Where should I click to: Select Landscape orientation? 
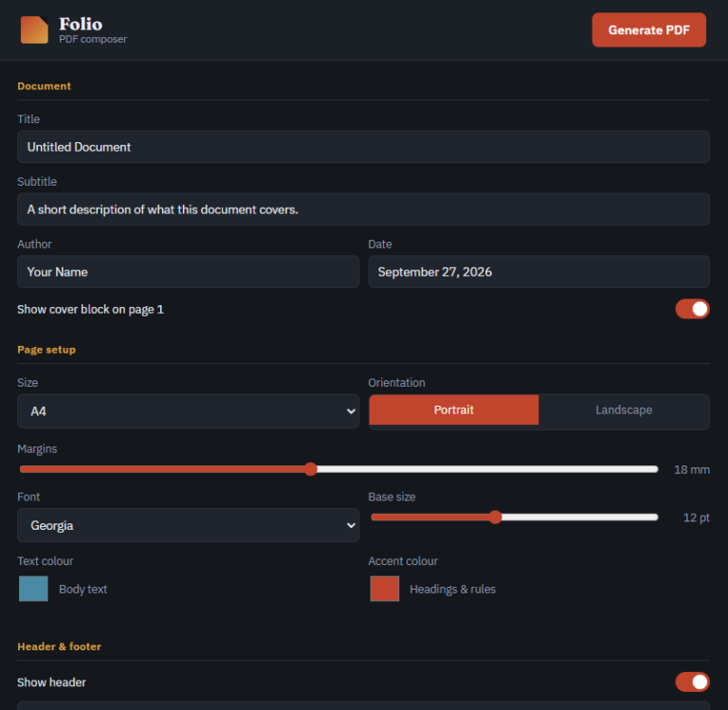coord(624,410)
